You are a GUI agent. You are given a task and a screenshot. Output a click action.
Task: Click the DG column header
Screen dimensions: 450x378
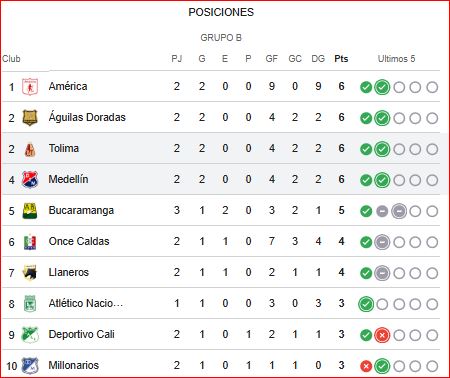[x=318, y=59]
